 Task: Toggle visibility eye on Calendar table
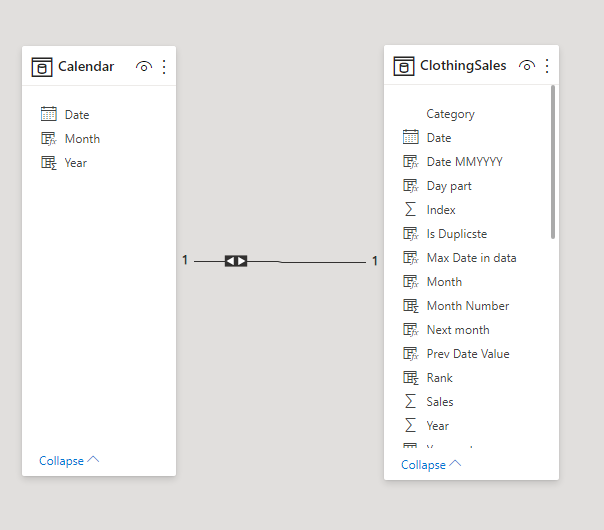(x=144, y=67)
